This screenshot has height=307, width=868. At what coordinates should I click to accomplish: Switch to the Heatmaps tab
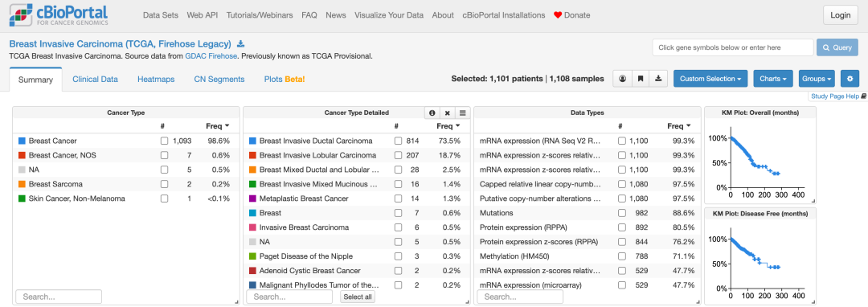pos(156,79)
